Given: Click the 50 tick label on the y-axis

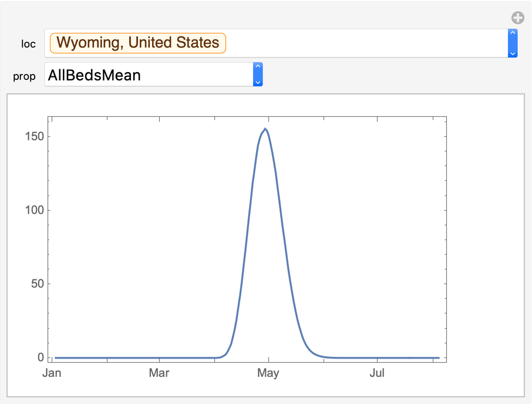Looking at the screenshot, I should (36, 284).
